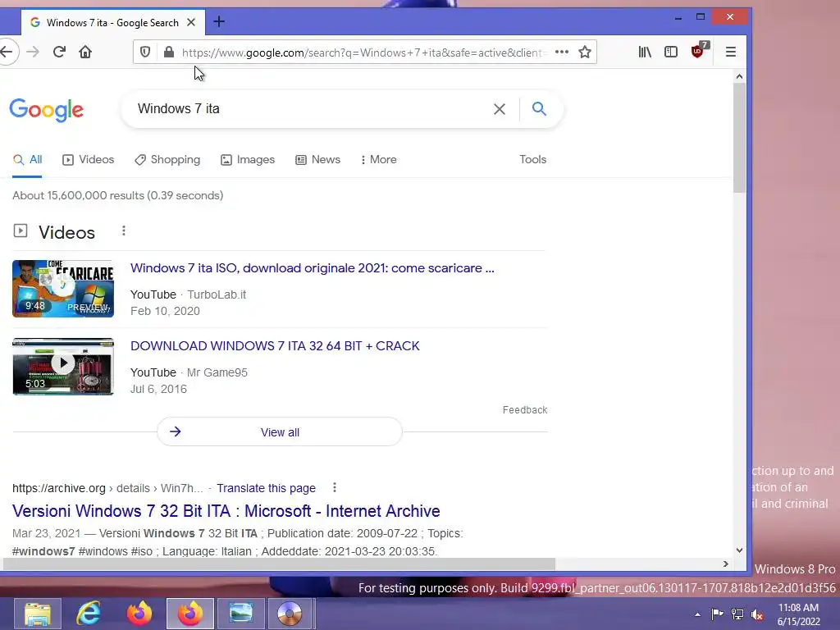Click vertical scrollbar up arrow
840x630 pixels.
coord(739,76)
